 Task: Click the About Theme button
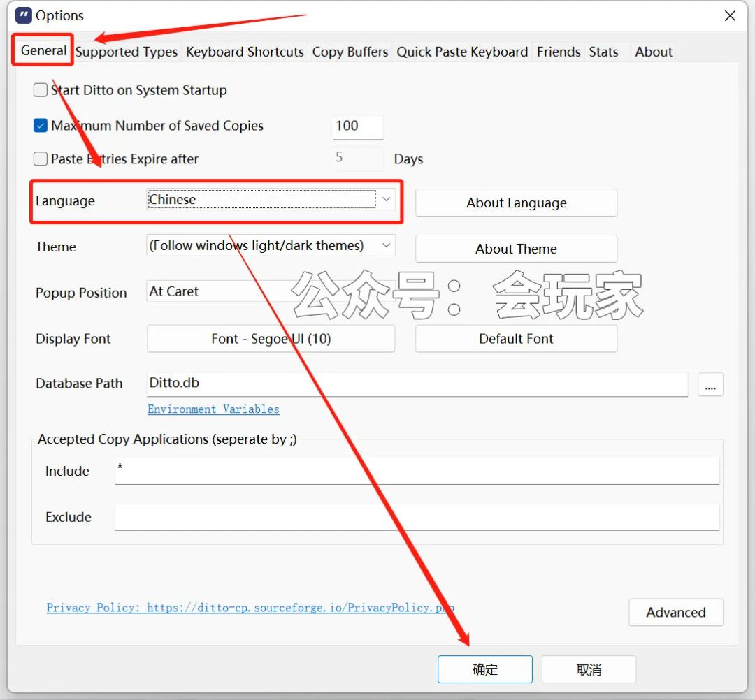(516, 249)
